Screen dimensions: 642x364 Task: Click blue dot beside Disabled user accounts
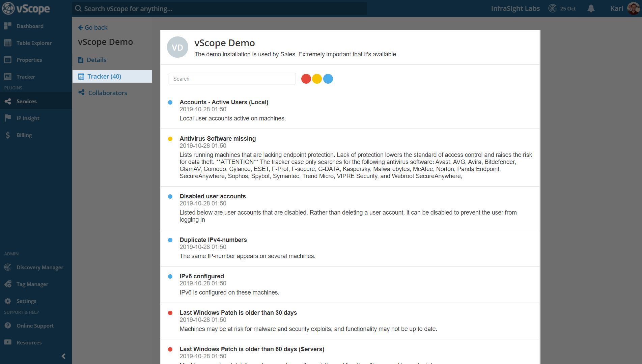[170, 196]
